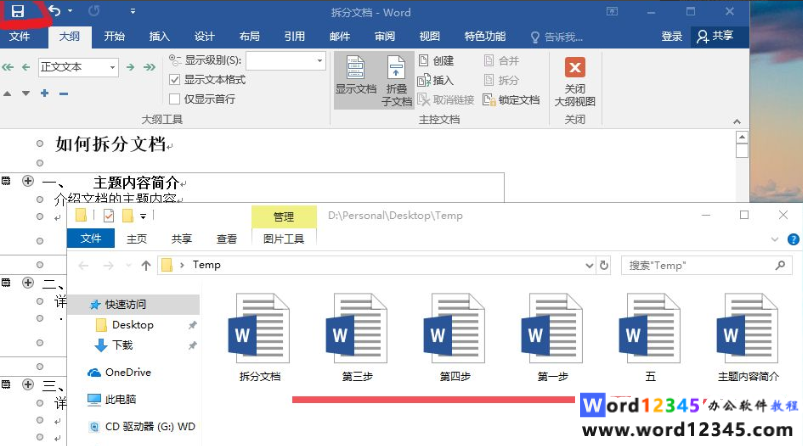Click subdocument icon beside 一、主题内容简介

[x=6, y=180]
